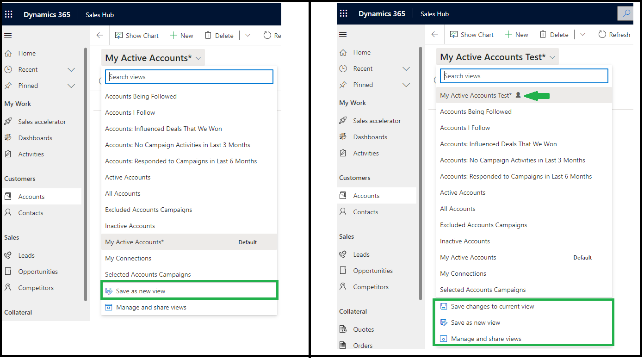Open Quotes from the Collateral sidebar section
Viewport: 644px width, 359px height.
pos(363,329)
